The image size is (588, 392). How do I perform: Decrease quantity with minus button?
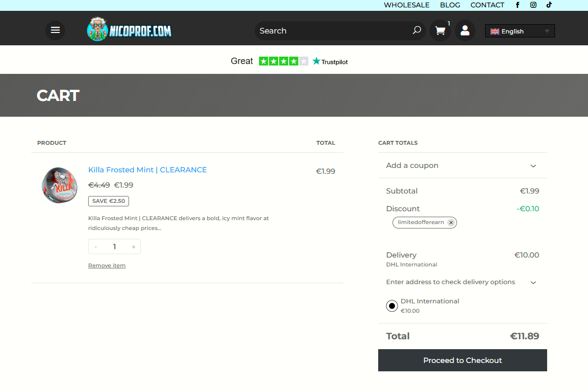point(96,247)
